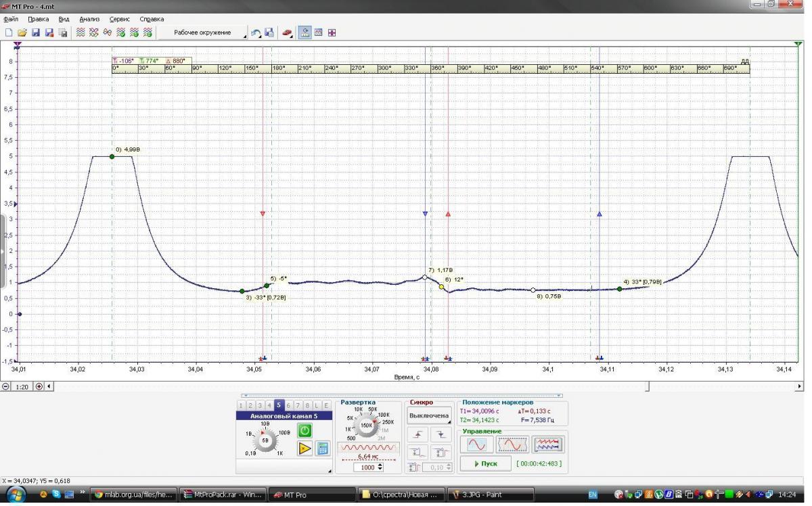The height and width of the screenshot is (506, 812).
Task: Click the new file icon in toolbar
Action: pyautogui.click(x=9, y=32)
